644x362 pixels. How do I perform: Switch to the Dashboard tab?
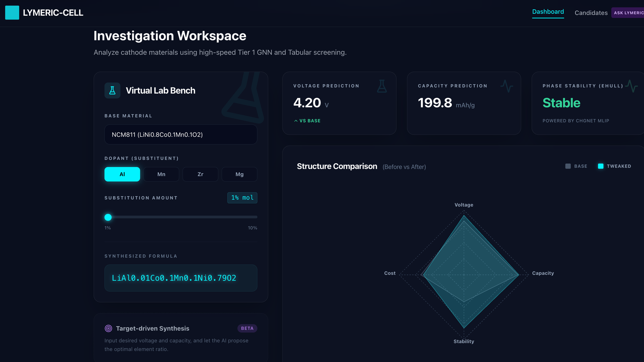[548, 12]
